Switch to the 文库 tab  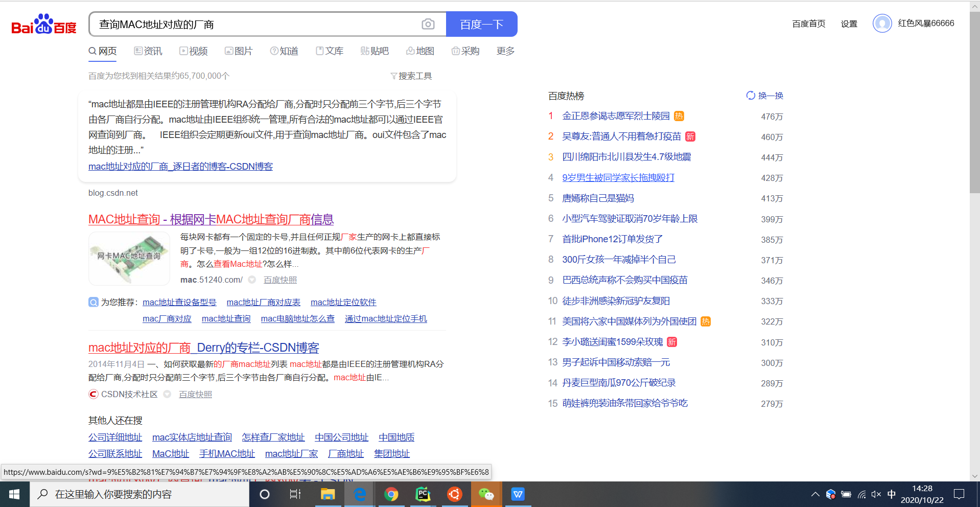[x=330, y=51]
